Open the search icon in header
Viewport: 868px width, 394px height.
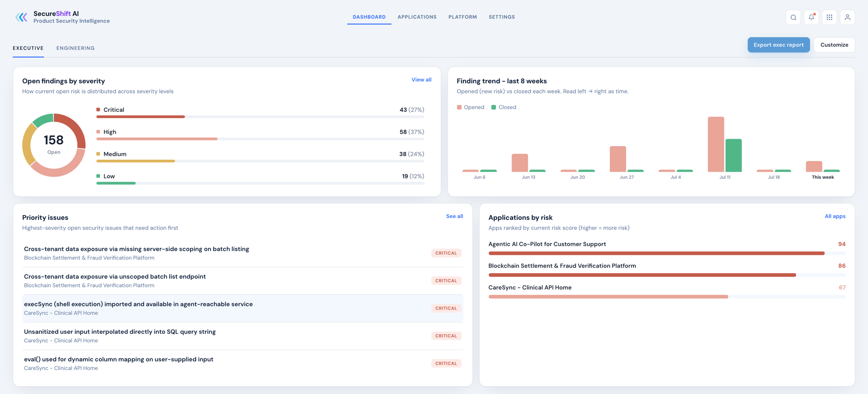pyautogui.click(x=793, y=17)
